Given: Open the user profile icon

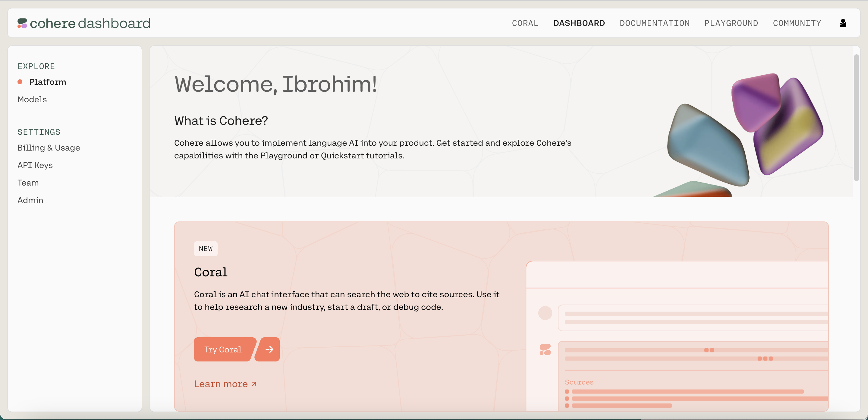Looking at the screenshot, I should [843, 23].
